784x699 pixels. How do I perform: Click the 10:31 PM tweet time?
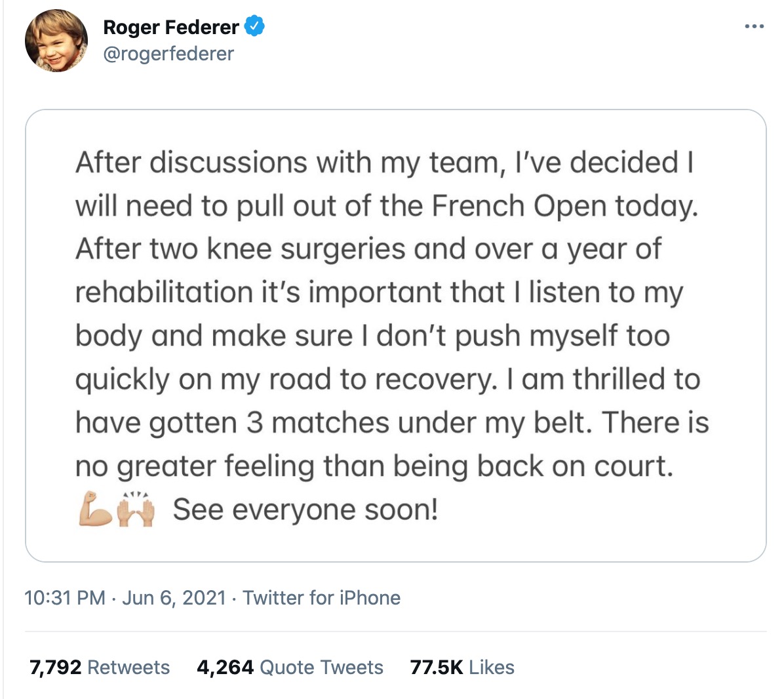[64, 598]
